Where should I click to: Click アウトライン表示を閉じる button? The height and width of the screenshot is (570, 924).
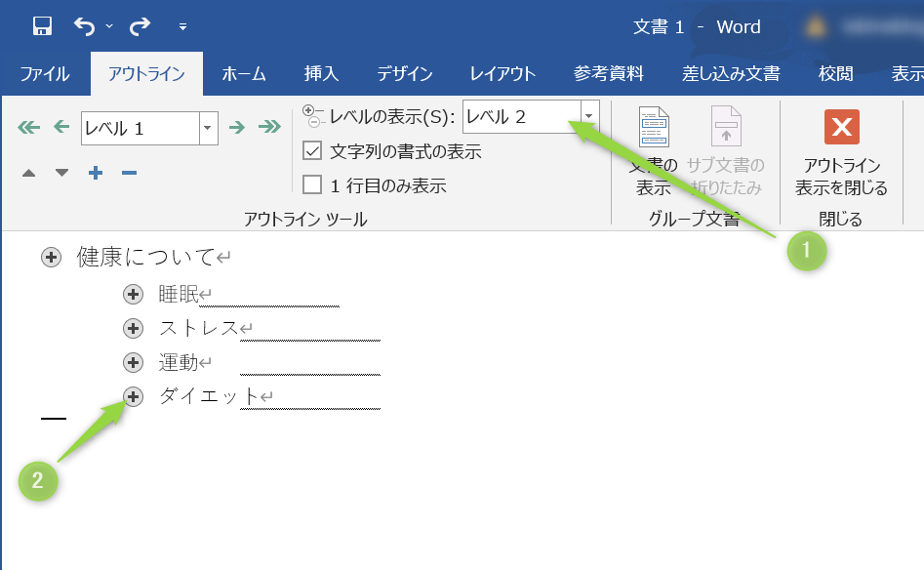tap(841, 154)
